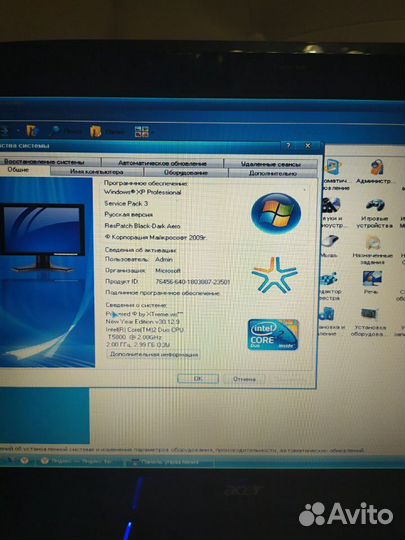The height and width of the screenshot is (540, 405).
Task: Click the genuine software star logo
Action: pyautogui.click(x=274, y=276)
